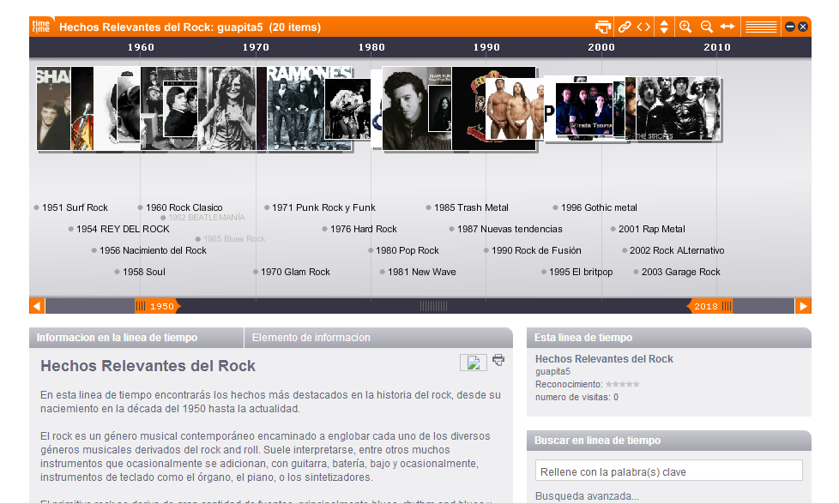
Task: Zoom in on the timeline
Action: click(x=685, y=27)
